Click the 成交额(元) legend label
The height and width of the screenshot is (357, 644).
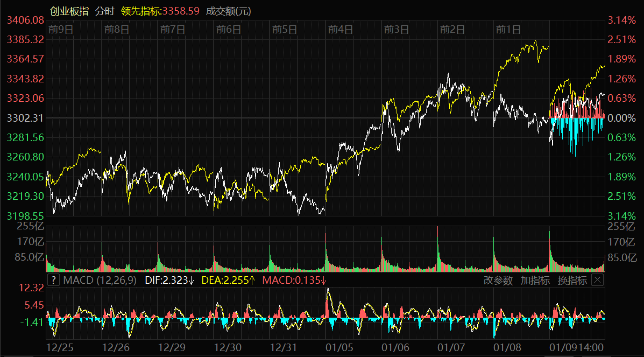click(229, 11)
